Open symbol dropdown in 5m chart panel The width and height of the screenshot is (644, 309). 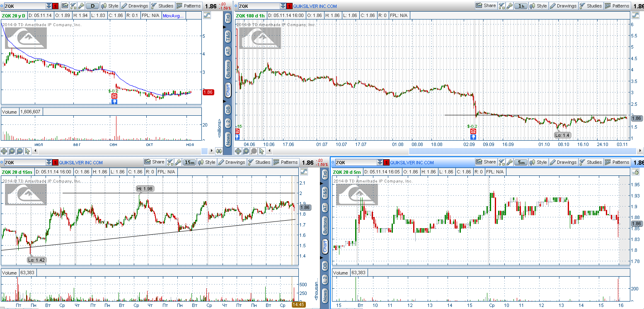380,162
